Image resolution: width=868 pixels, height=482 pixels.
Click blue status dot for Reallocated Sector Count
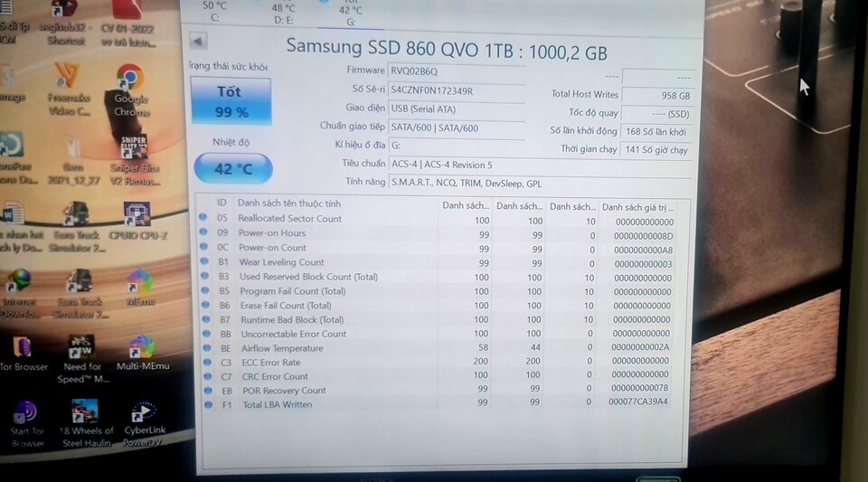(203, 217)
